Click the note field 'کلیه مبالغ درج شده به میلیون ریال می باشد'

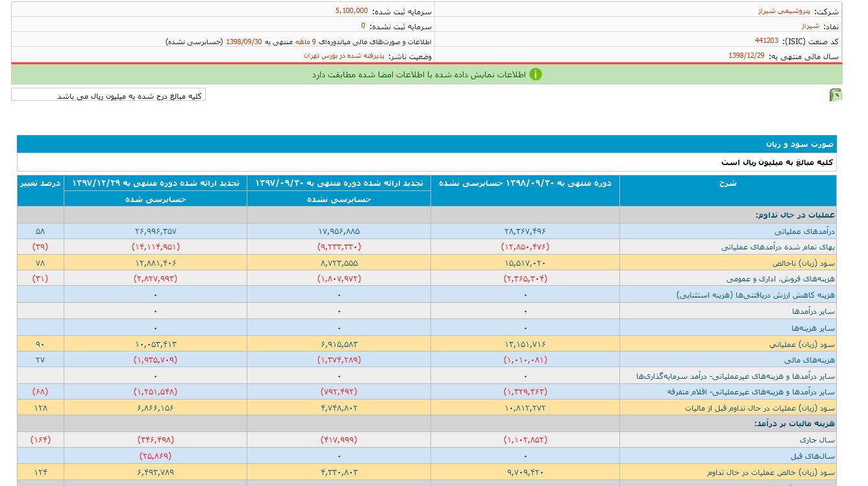pos(108,96)
